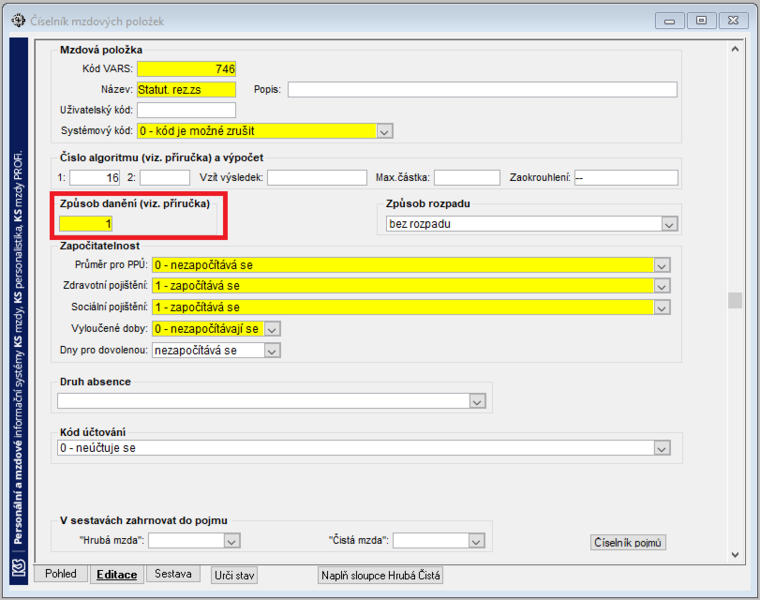This screenshot has width=760, height=600.
Task: Open the Vyloučené doby dropdown
Action: [x=272, y=329]
